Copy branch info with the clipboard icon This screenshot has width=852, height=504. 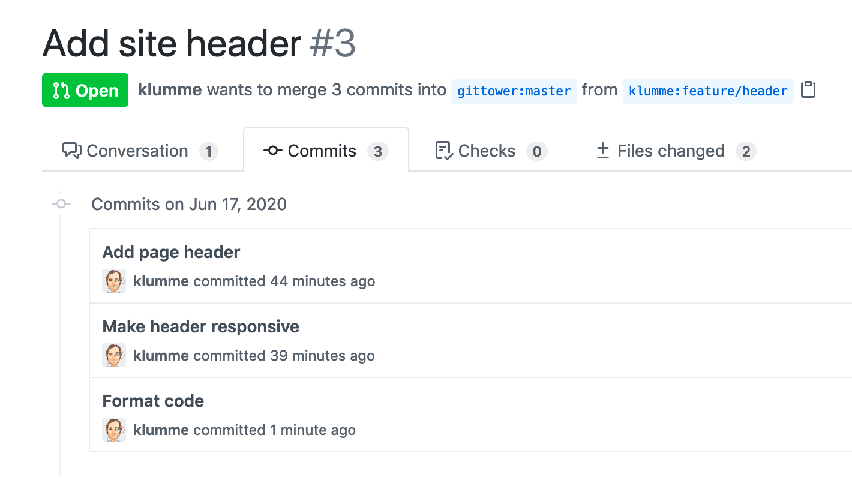tap(808, 89)
